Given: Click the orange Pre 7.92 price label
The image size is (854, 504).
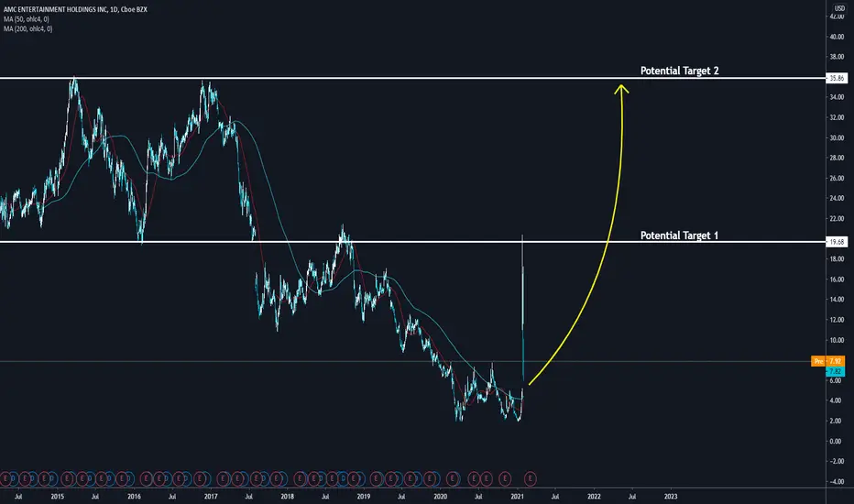Looking at the screenshot, I should pyautogui.click(x=827, y=361).
